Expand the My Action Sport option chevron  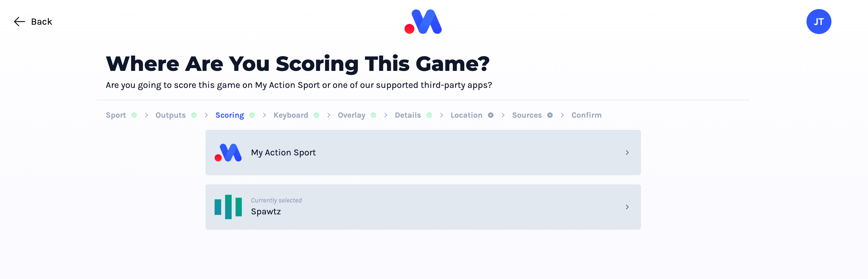(x=627, y=153)
